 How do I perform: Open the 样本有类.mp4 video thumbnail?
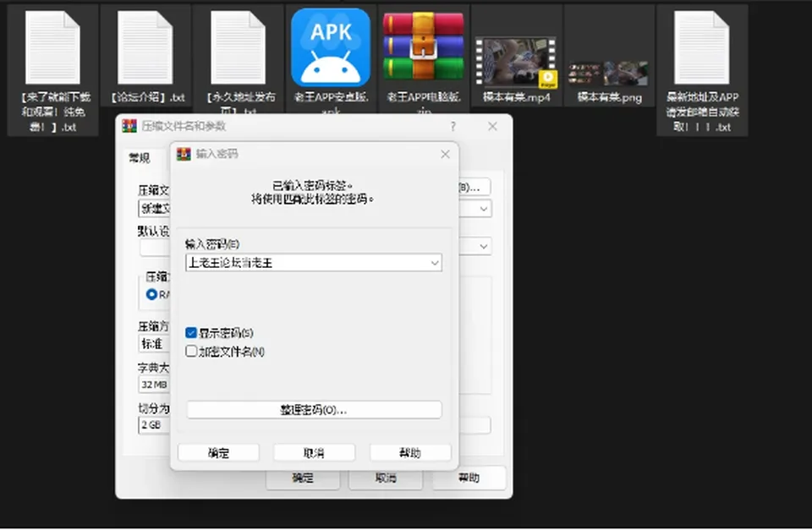pos(516,61)
